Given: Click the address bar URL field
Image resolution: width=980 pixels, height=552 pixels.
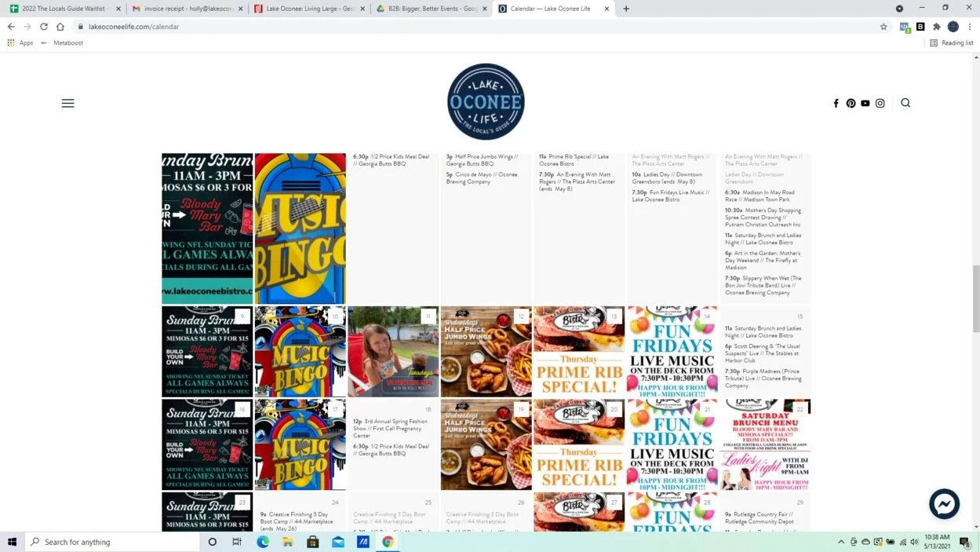Looking at the screenshot, I should [471, 26].
